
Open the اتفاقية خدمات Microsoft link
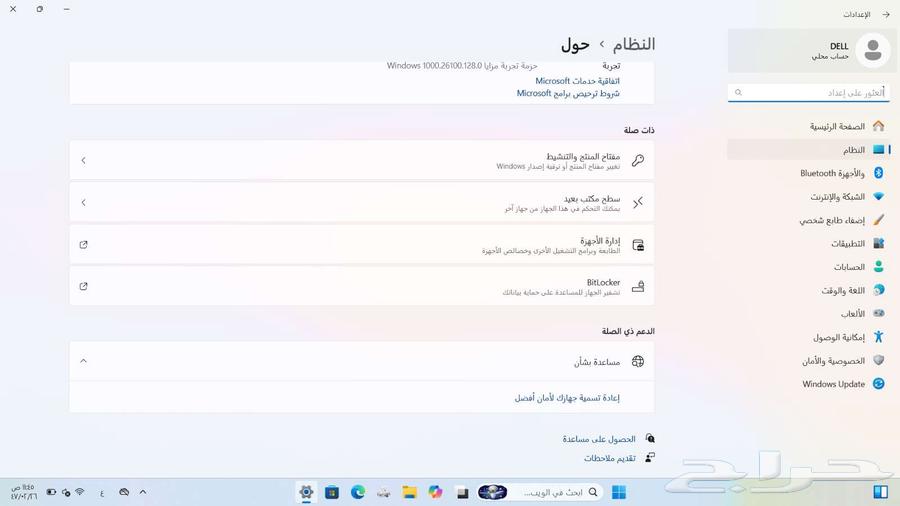pyautogui.click(x=577, y=81)
